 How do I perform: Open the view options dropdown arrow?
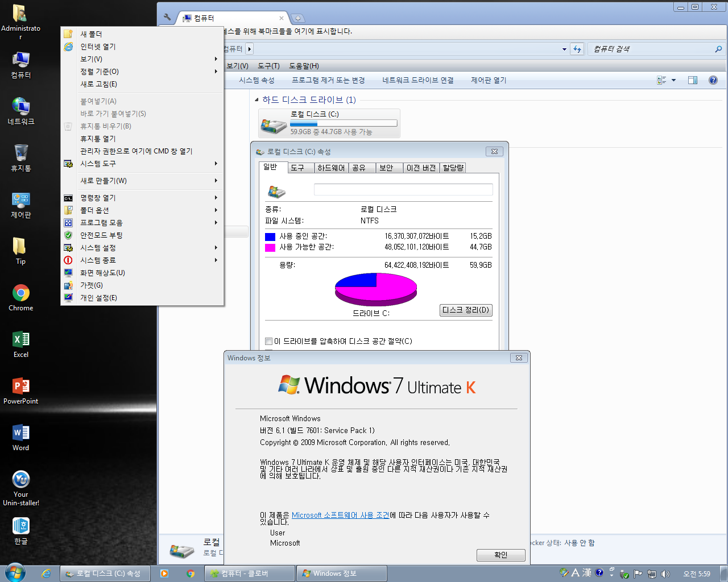tap(673, 80)
